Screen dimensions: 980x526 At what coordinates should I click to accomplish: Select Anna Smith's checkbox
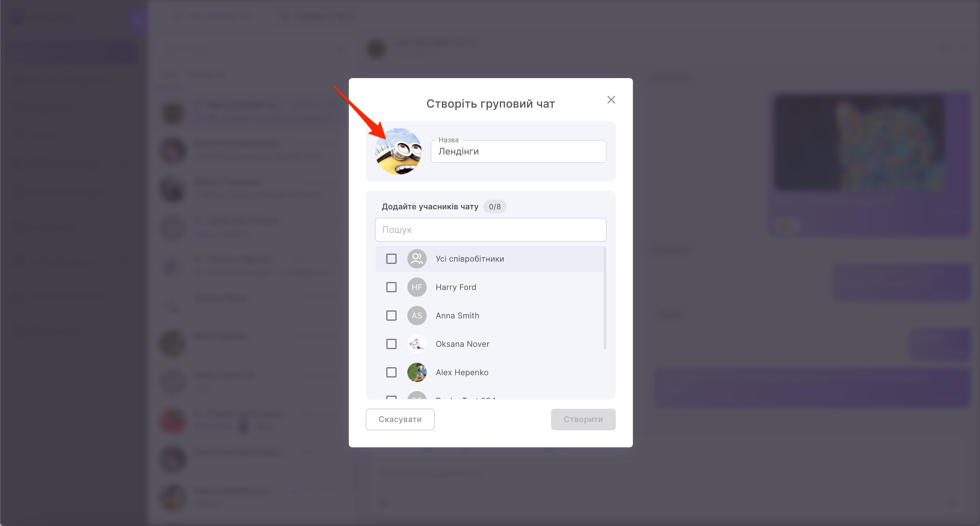point(391,316)
